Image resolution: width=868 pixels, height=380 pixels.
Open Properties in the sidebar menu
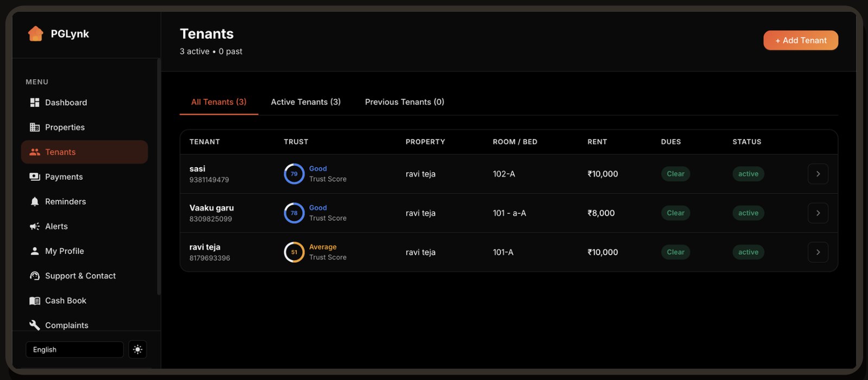pyautogui.click(x=84, y=127)
